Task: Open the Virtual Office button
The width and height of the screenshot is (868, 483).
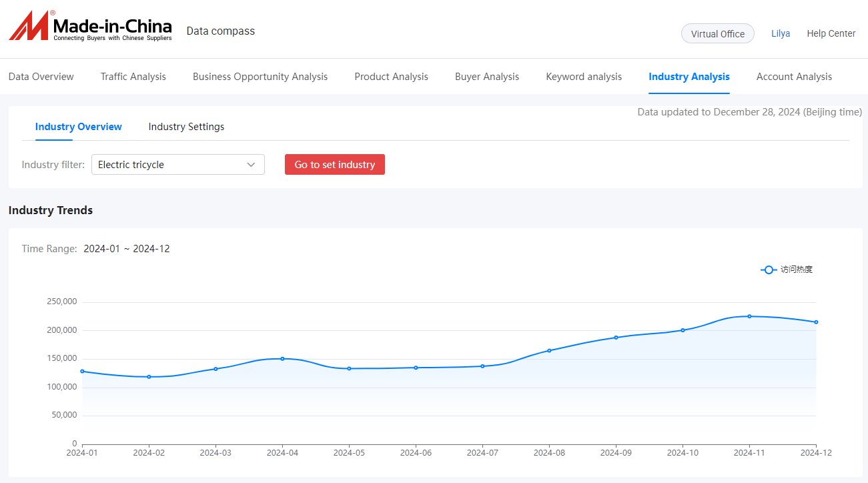Action: (718, 34)
